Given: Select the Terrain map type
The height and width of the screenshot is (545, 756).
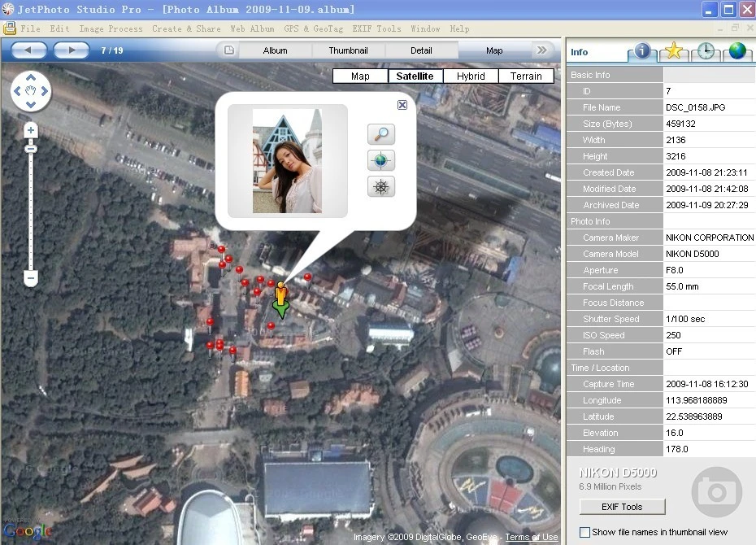Looking at the screenshot, I should point(526,76).
